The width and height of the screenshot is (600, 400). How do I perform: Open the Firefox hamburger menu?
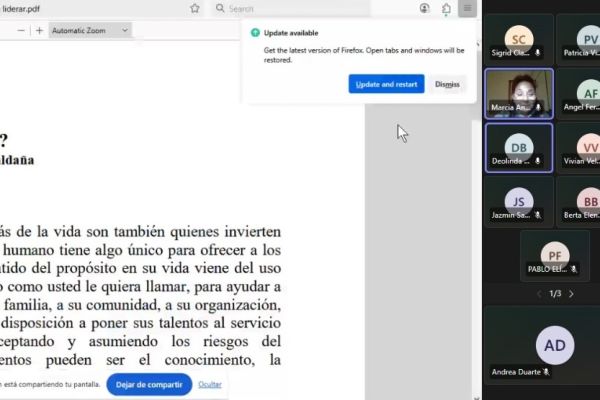pos(467,8)
